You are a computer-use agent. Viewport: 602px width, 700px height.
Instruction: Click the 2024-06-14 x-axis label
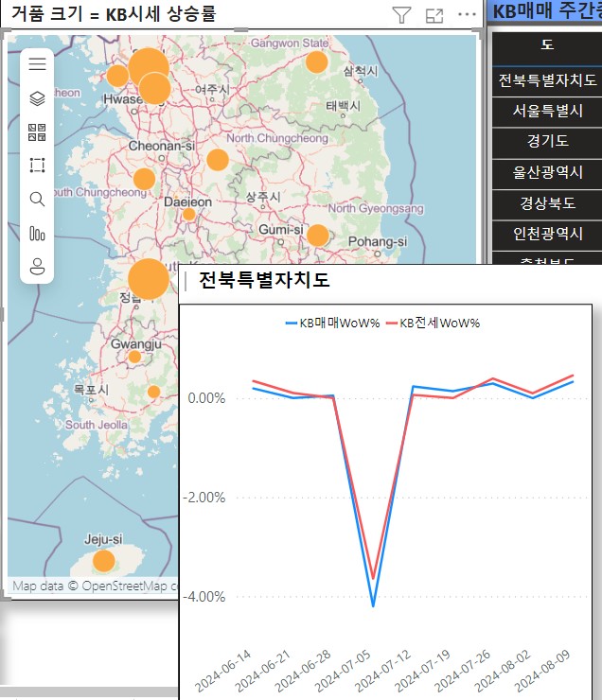pos(223,670)
